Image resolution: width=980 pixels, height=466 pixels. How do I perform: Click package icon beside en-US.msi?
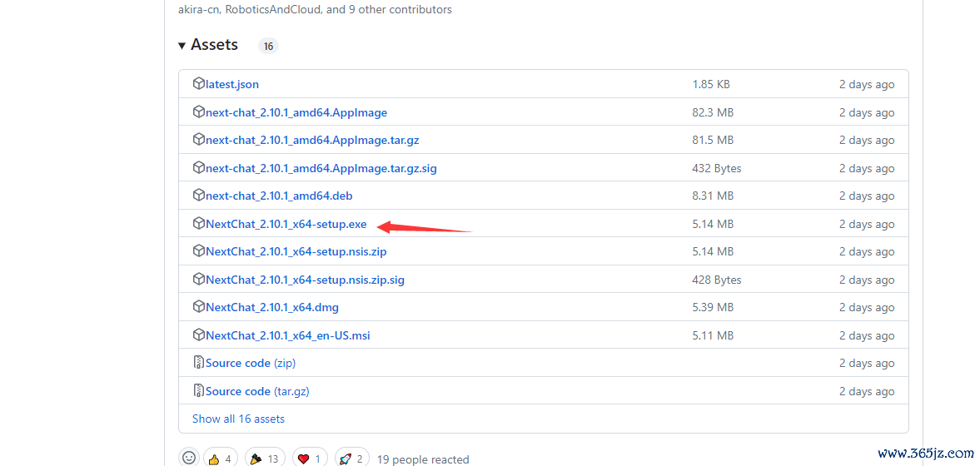click(199, 335)
